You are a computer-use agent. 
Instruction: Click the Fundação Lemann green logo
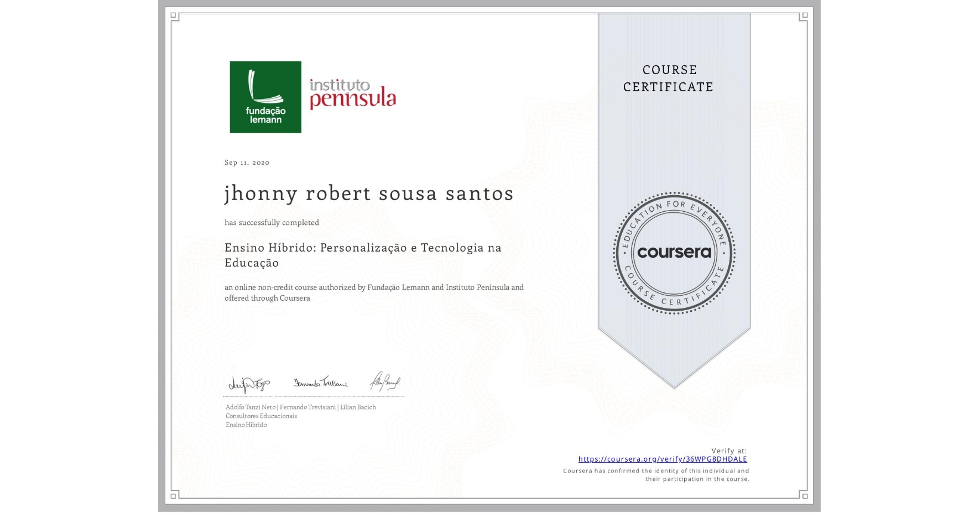tap(265, 97)
